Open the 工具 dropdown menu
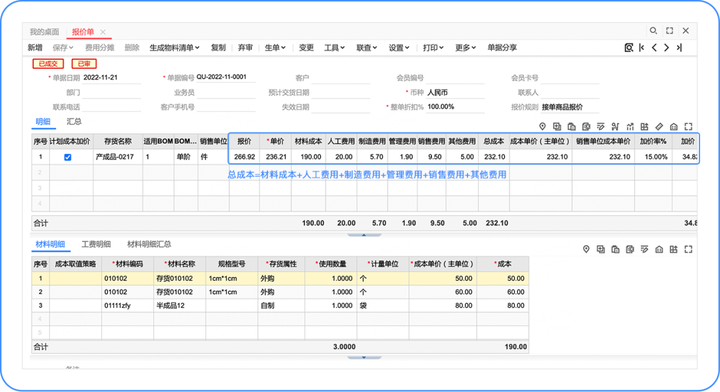 (x=334, y=48)
